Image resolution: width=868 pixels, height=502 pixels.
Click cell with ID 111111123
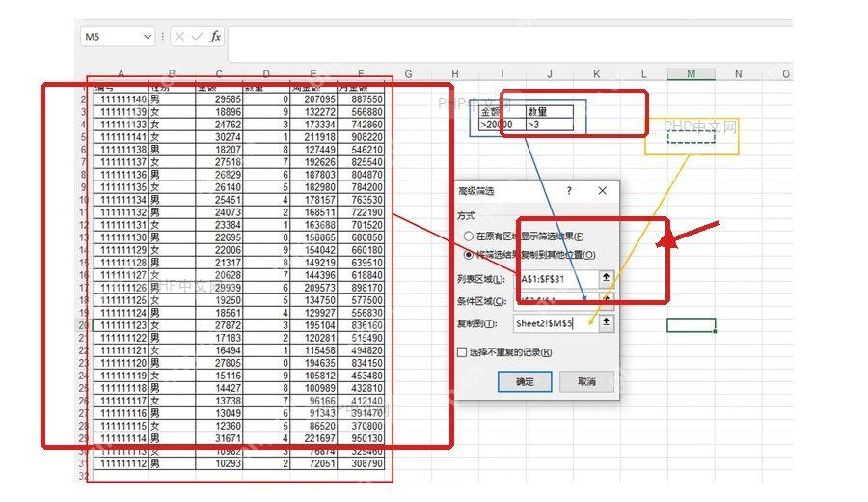point(121,325)
